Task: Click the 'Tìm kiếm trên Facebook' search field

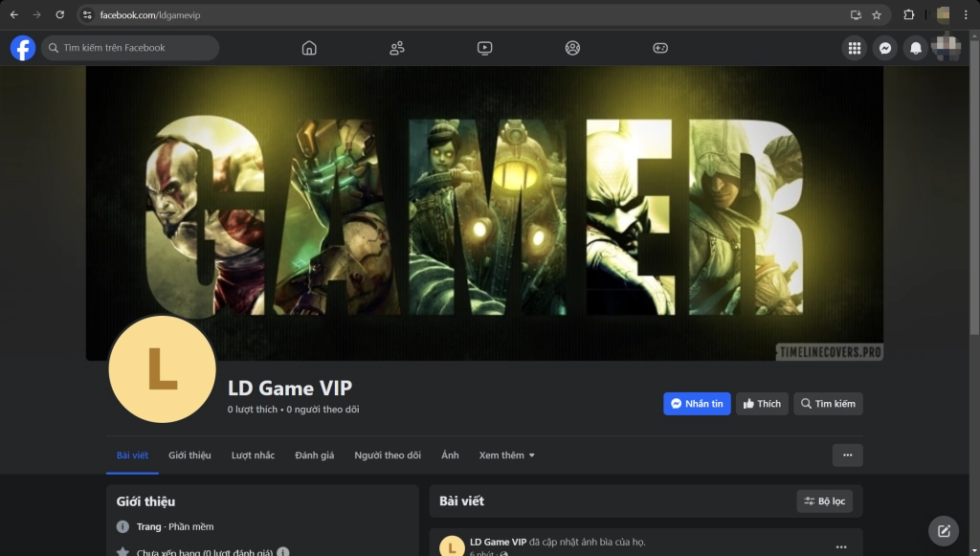Action: tap(130, 48)
